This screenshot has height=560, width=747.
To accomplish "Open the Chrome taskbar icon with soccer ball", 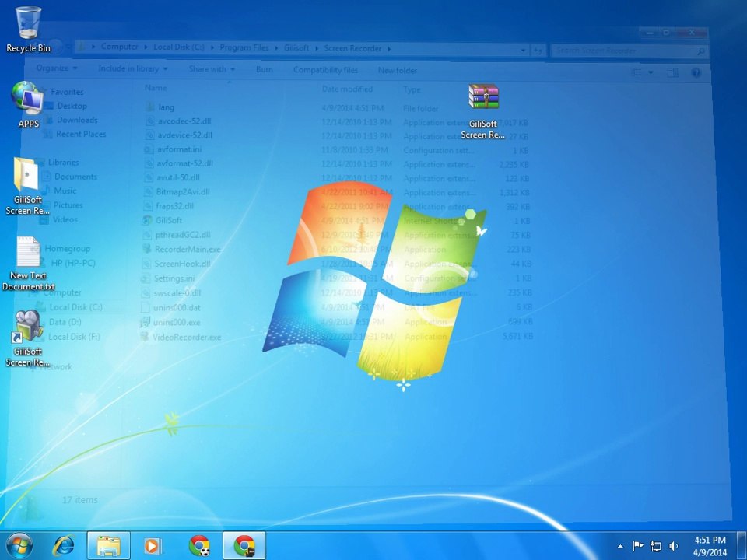I will click(x=199, y=545).
